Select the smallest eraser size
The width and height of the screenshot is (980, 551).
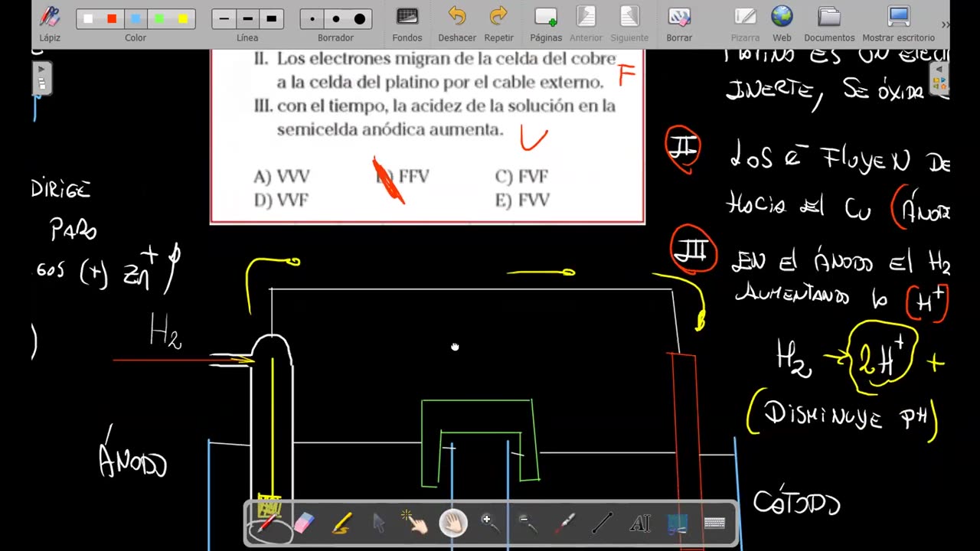312,19
